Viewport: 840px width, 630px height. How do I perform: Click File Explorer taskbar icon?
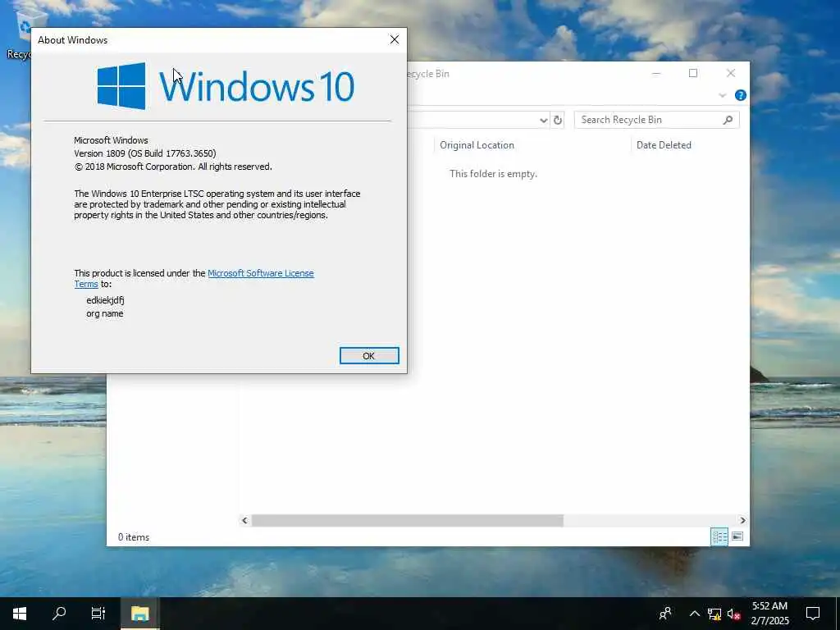pos(139,614)
